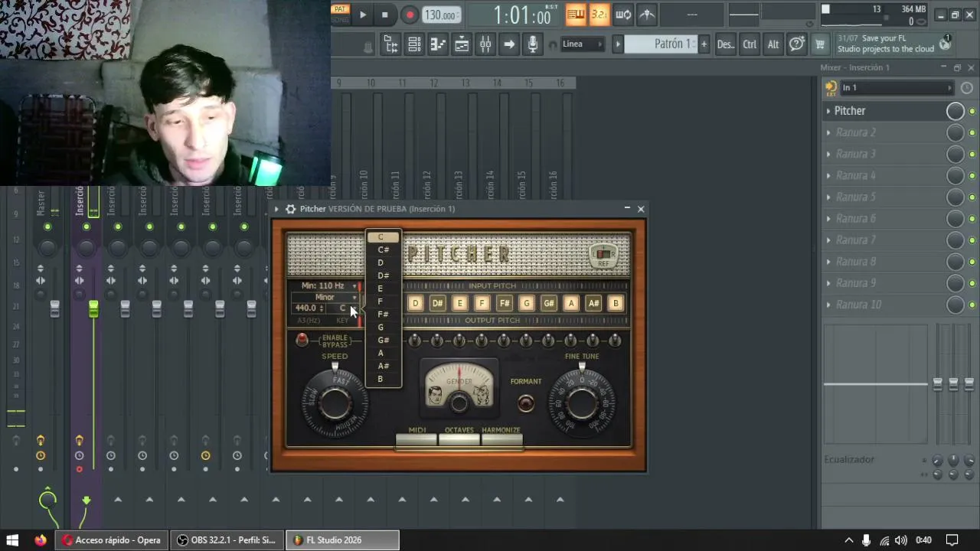This screenshot has width=980, height=551.
Task: Toggle the D# note in Pitcher
Action: [437, 303]
